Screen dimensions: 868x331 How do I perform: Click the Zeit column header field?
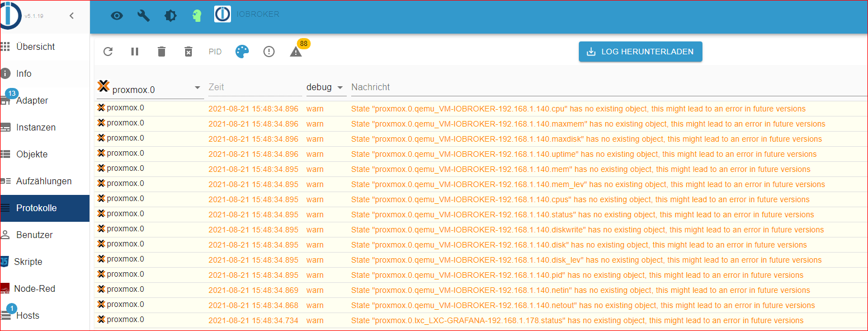click(x=255, y=87)
